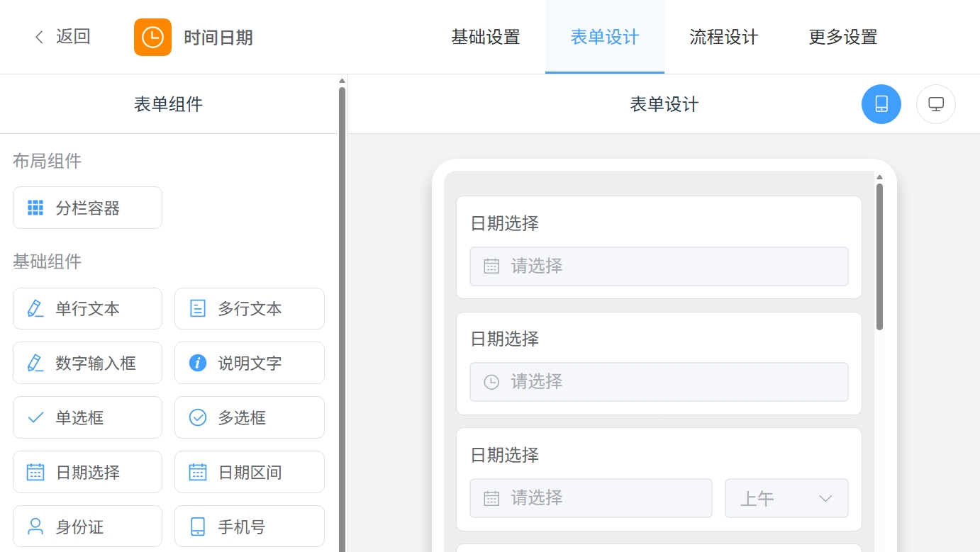980x552 pixels.
Task: Switch to desktop preview icon
Action: pos(936,104)
